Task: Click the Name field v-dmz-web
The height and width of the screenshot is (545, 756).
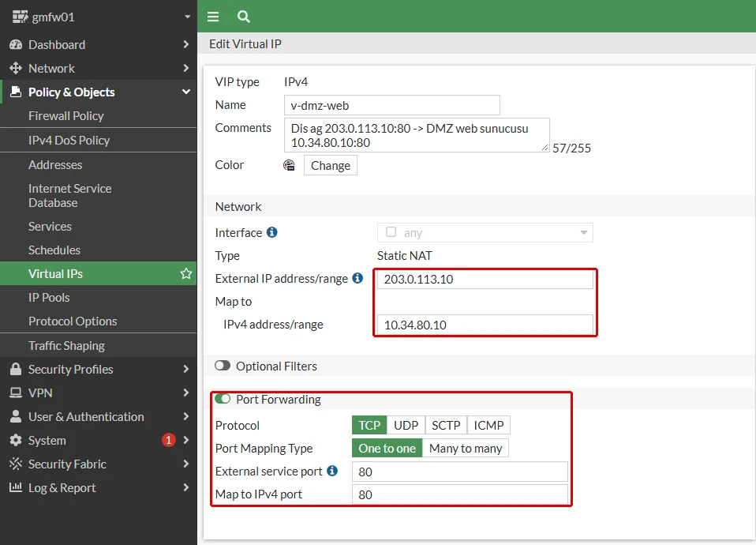Action: pyautogui.click(x=392, y=105)
